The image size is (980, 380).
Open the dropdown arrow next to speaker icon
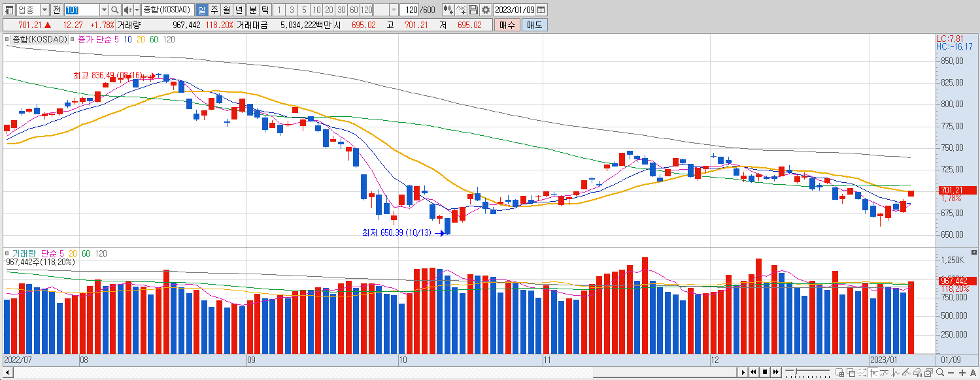(x=136, y=10)
